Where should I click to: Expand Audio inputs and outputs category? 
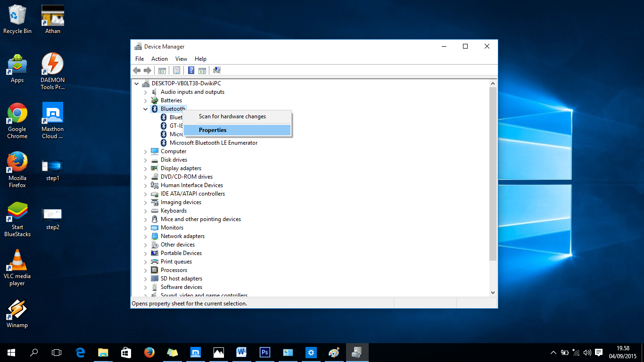[x=146, y=92]
